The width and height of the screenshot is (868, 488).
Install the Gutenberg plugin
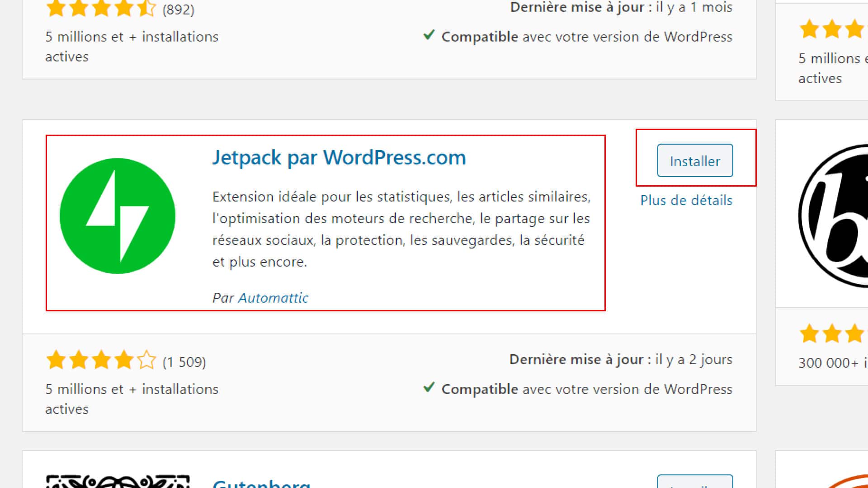pyautogui.click(x=695, y=482)
